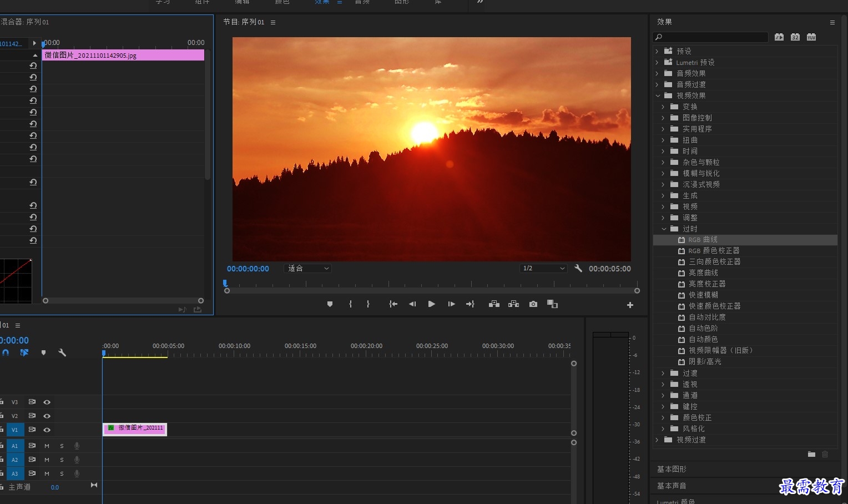Enable voice-over record on A1
The width and height of the screenshot is (848, 504).
click(x=77, y=446)
